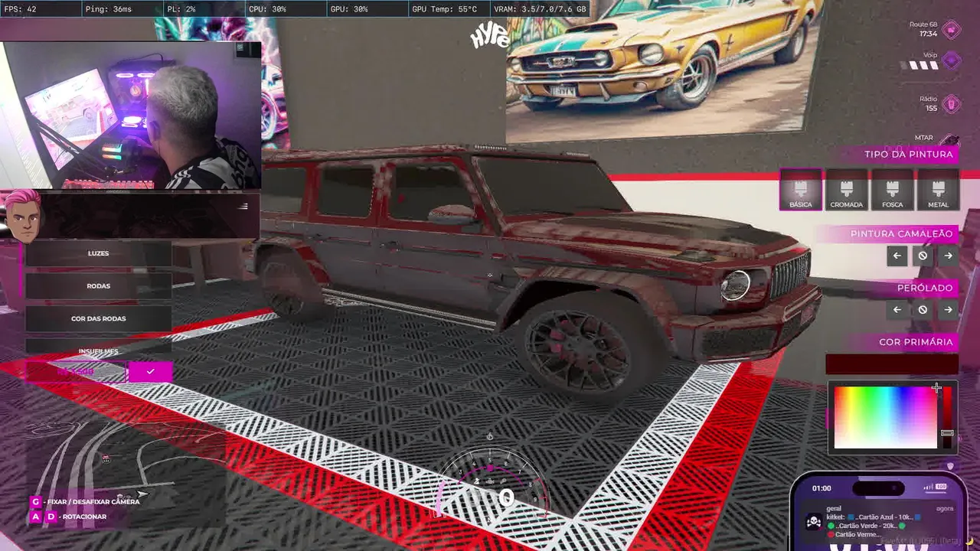This screenshot has width=980, height=551.
Task: Click the MTAR weapon icon
Action: pos(950,141)
